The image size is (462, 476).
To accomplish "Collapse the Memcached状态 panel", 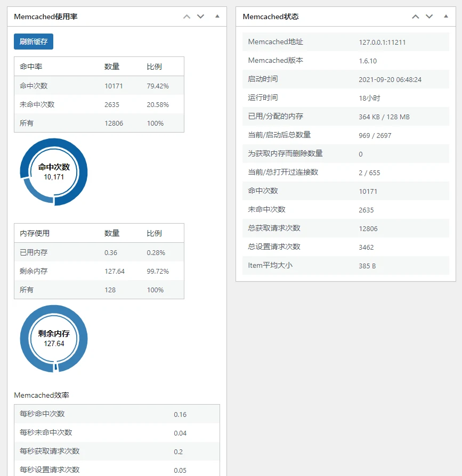I will click(x=446, y=17).
